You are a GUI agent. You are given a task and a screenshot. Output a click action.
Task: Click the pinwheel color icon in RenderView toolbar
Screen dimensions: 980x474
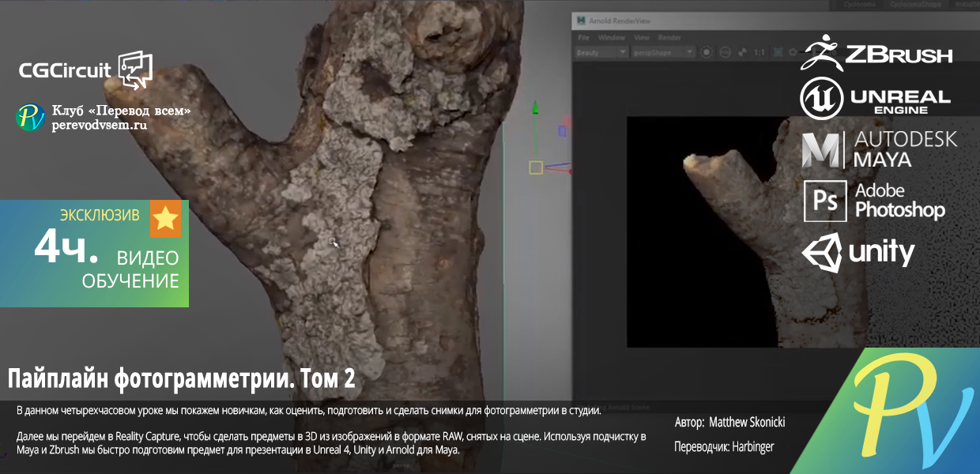(742, 52)
